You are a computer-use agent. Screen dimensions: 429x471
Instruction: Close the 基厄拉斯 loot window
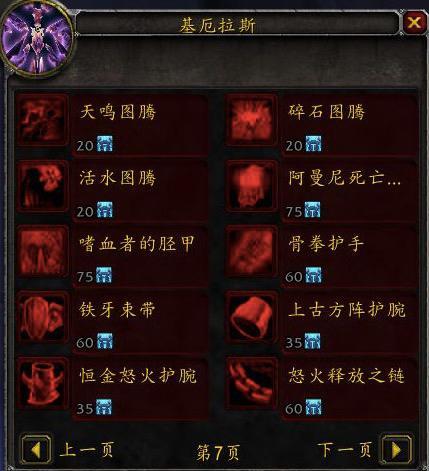click(x=414, y=23)
